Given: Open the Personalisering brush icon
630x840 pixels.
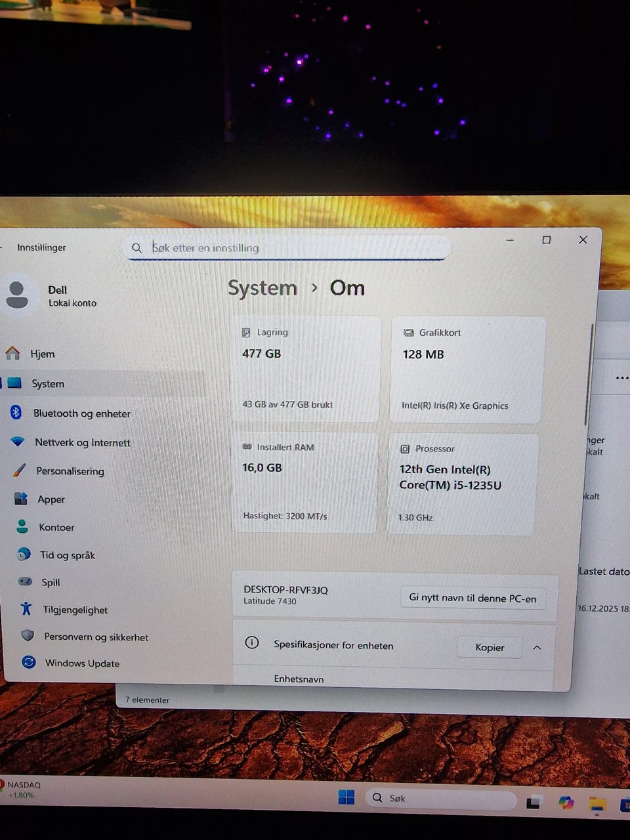Looking at the screenshot, I should coord(20,470).
